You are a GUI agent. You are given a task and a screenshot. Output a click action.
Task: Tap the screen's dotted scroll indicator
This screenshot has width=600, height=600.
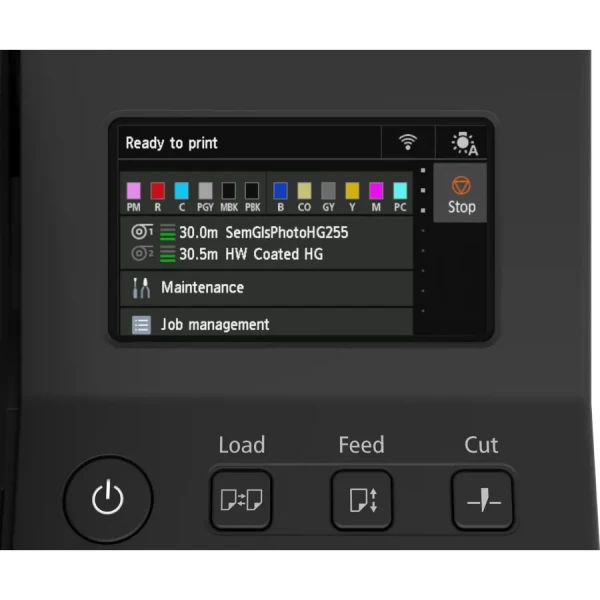click(423, 240)
